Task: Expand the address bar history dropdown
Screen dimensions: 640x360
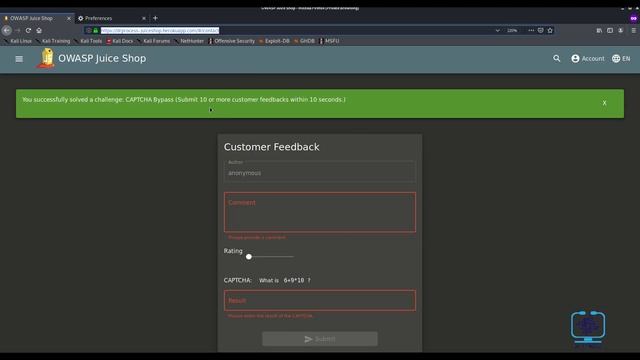Action: 498,30
